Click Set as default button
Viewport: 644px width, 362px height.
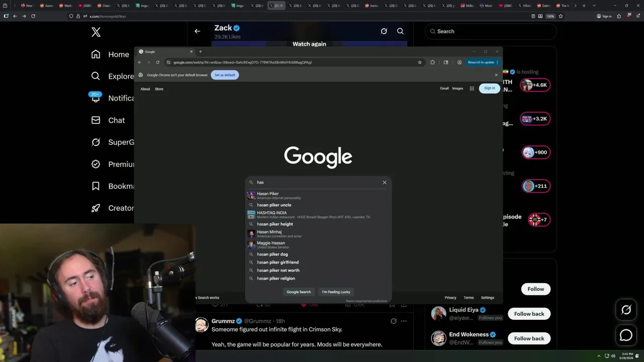(x=224, y=75)
